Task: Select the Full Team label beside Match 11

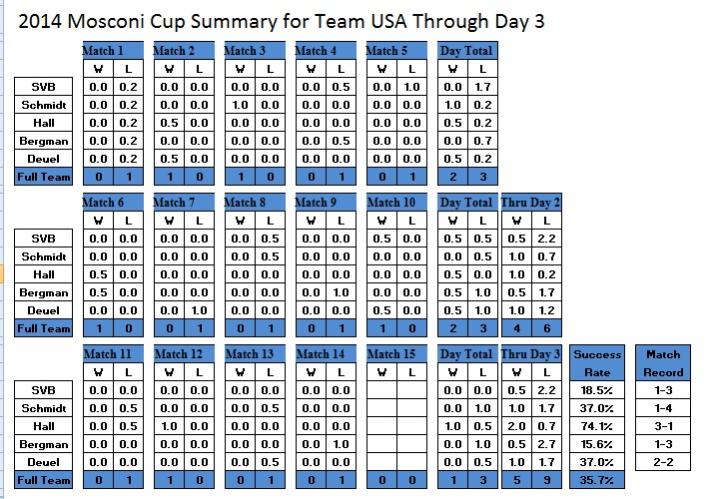Action: [x=43, y=480]
